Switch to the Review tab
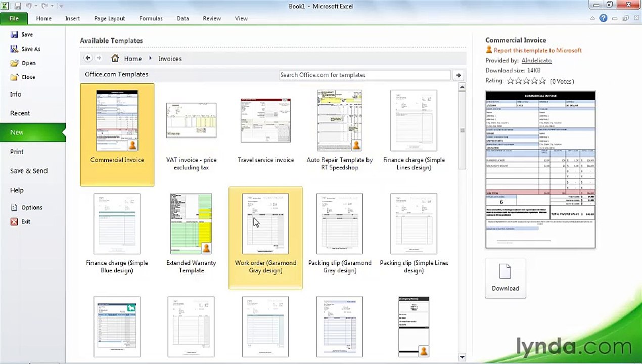The height and width of the screenshot is (364, 642). tap(212, 18)
